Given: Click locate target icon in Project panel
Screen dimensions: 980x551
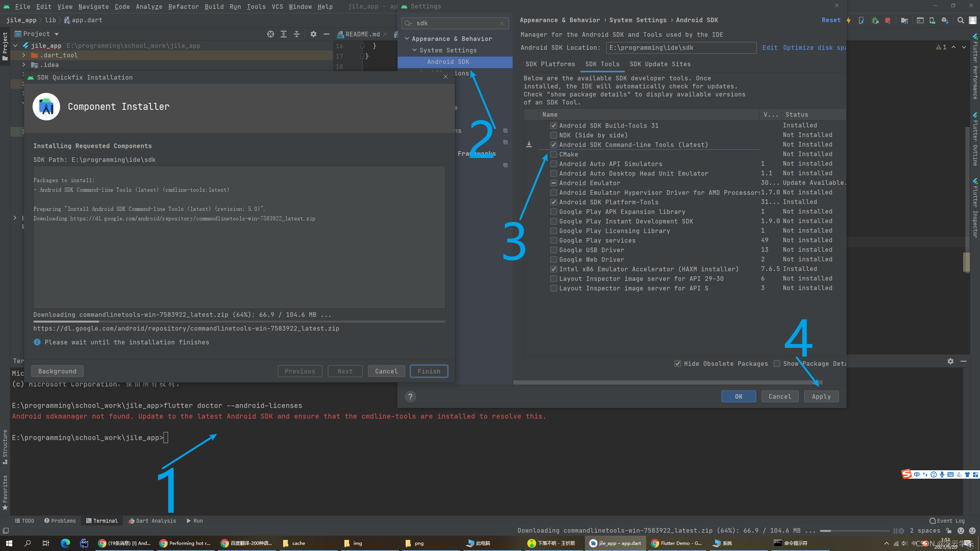Looking at the screenshot, I should pyautogui.click(x=271, y=34).
